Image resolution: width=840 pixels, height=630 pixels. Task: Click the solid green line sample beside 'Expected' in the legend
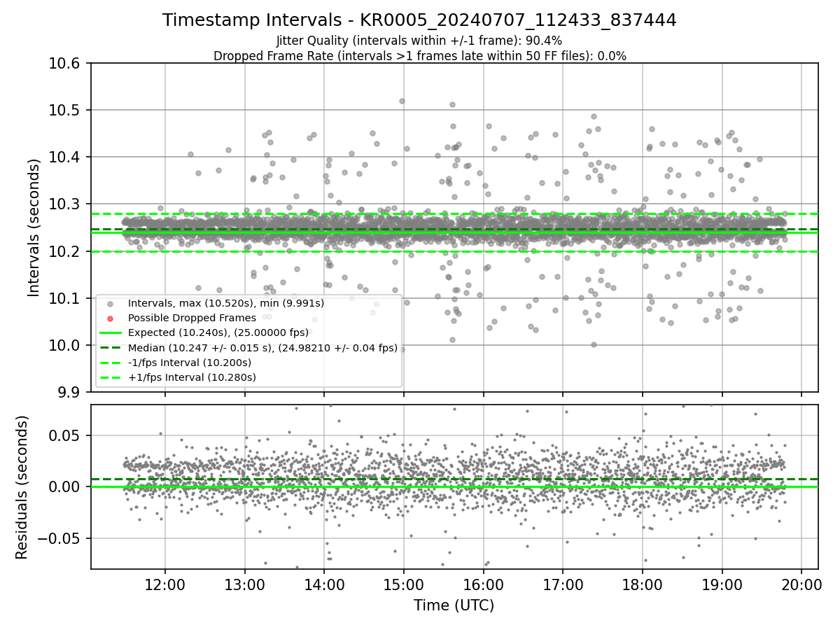110,332
